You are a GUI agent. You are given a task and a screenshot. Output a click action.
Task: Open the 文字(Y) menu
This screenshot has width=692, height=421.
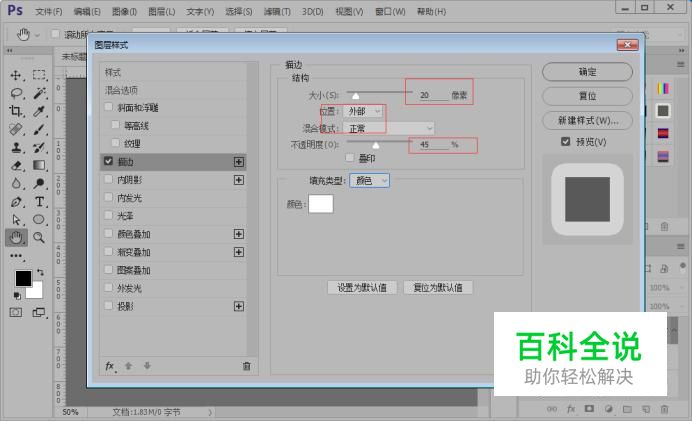200,11
